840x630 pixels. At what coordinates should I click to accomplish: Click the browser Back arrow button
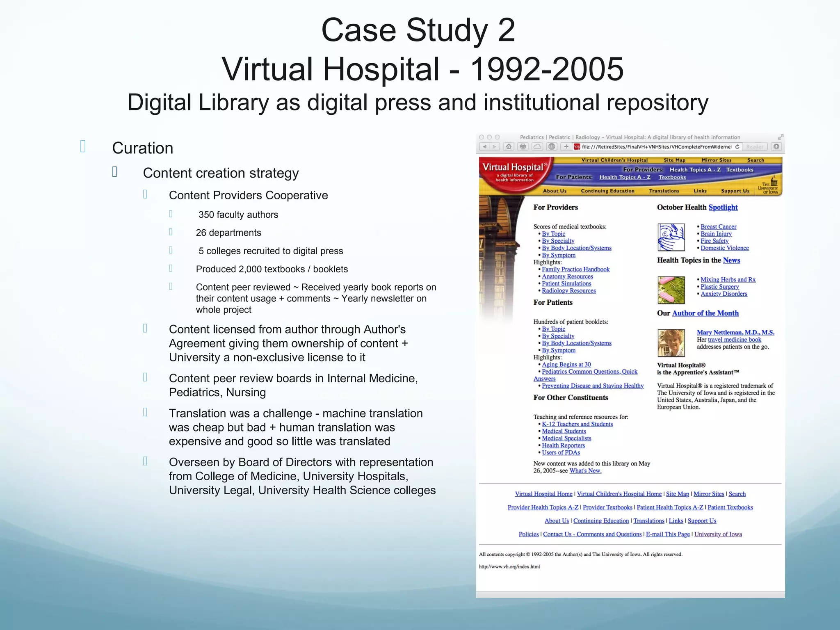pyautogui.click(x=484, y=147)
